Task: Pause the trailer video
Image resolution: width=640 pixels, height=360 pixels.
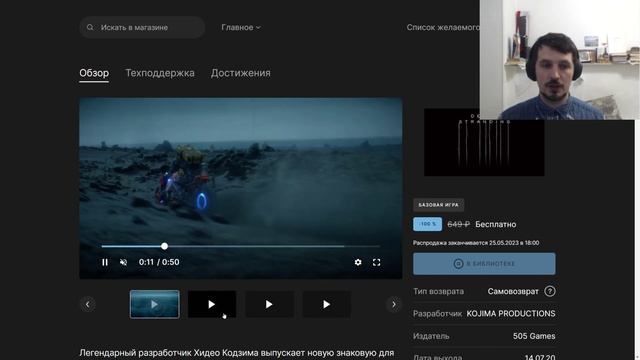Action: coord(105,262)
